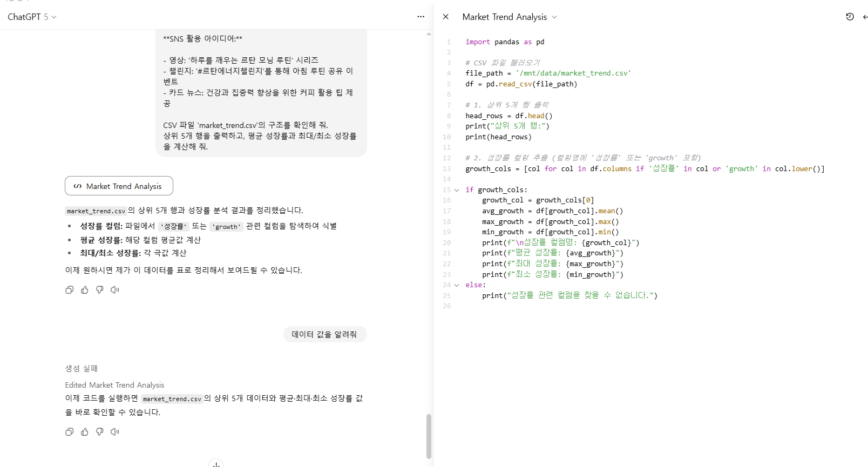Click the '생성 실패' status text
This screenshot has height=467, width=868.
point(82,368)
